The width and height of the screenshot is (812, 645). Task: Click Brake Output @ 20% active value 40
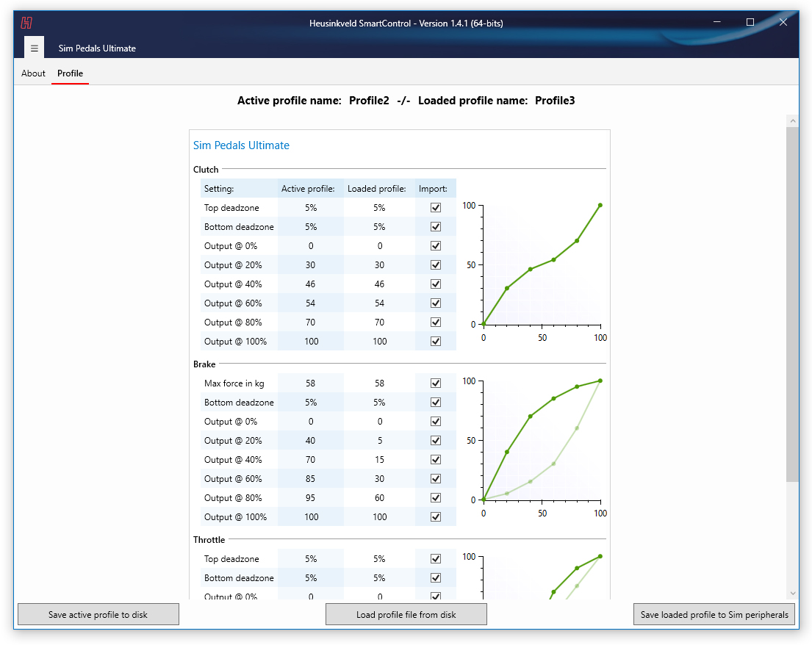point(310,441)
